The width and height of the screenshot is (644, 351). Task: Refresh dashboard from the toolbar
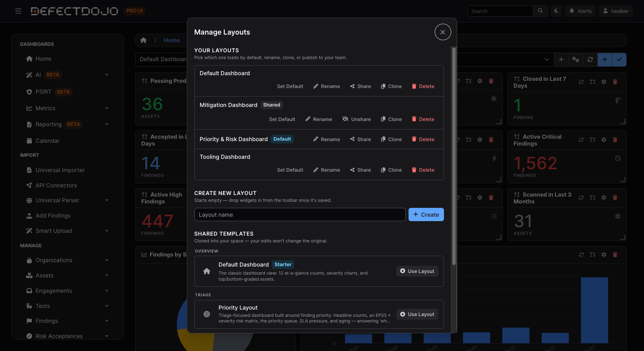[x=590, y=60]
